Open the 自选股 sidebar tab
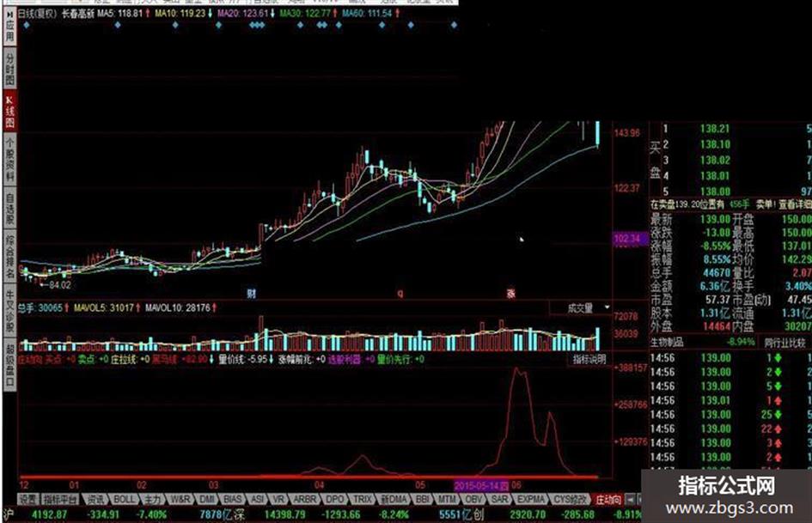The width and height of the screenshot is (812, 523). (x=9, y=209)
